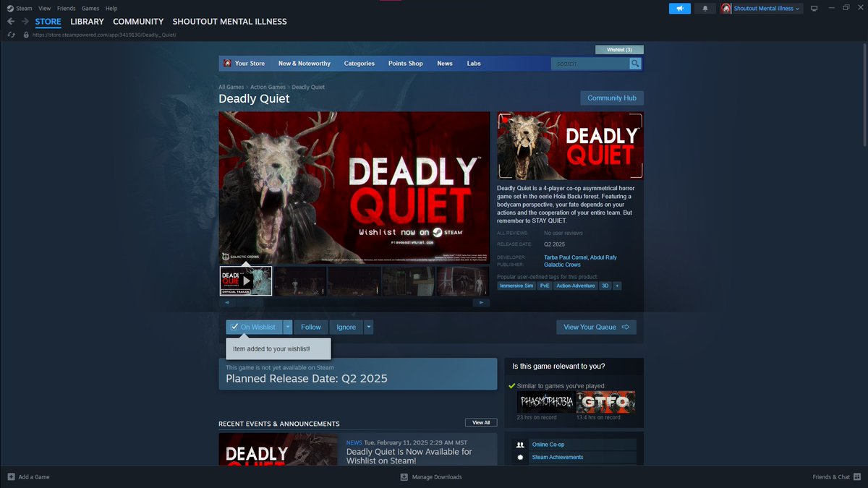Open the Games menu
Image resolution: width=868 pixels, height=488 pixels.
(x=90, y=9)
